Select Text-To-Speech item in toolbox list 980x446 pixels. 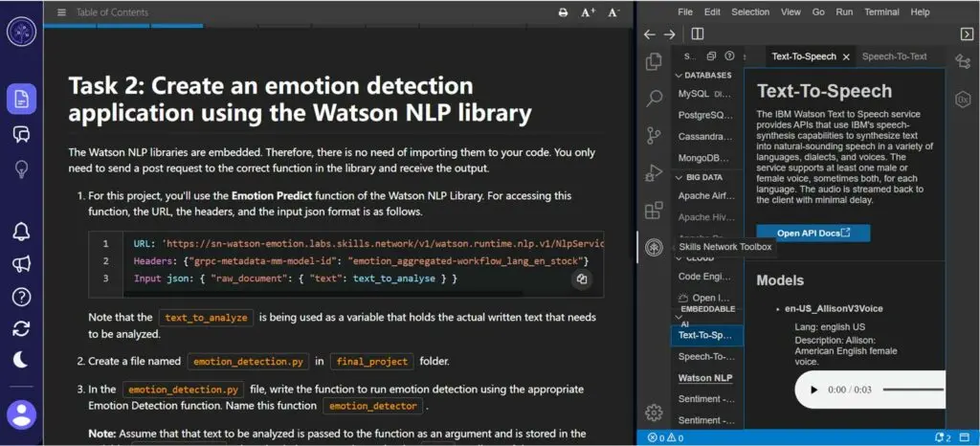(x=707, y=335)
